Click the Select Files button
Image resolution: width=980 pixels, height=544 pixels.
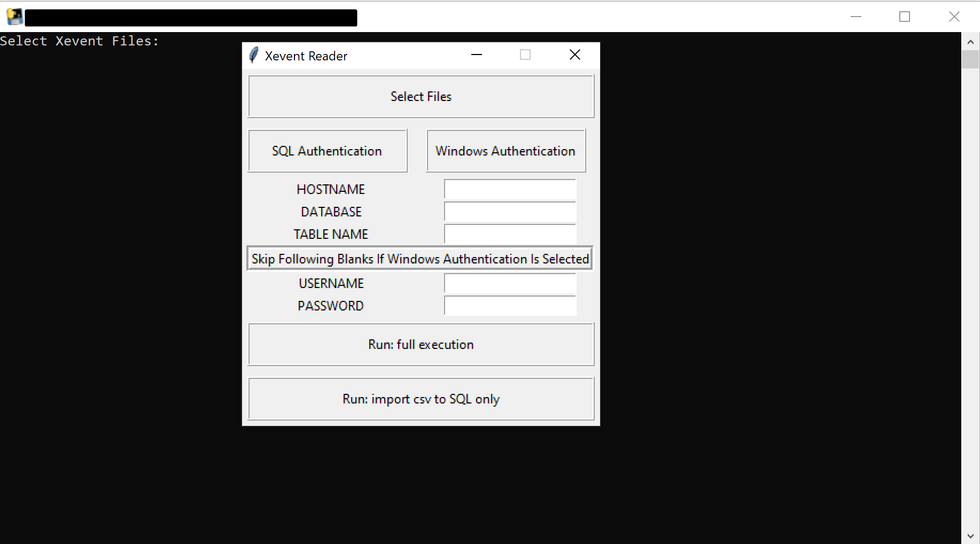[421, 97]
